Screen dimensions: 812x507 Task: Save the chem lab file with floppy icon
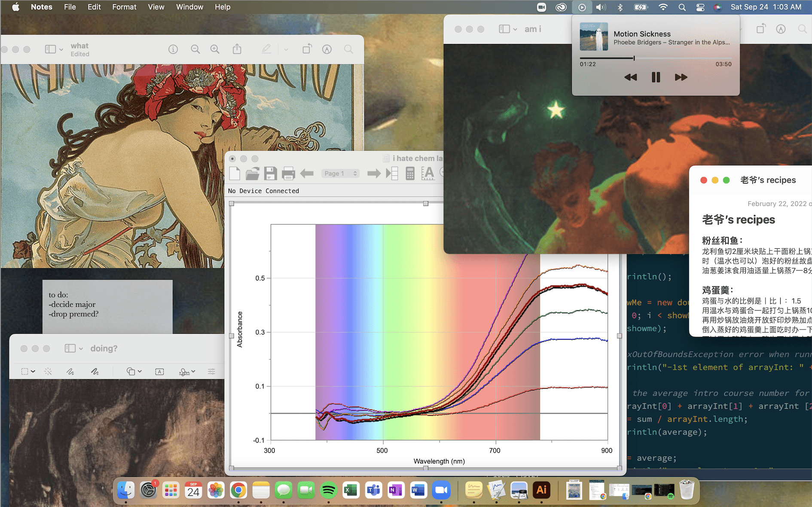coord(270,173)
